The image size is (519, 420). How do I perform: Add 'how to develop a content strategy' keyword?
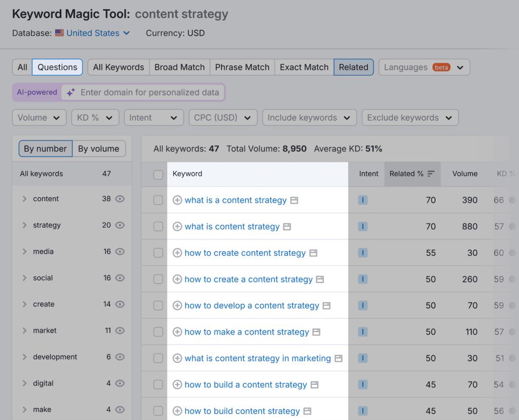pos(177,306)
